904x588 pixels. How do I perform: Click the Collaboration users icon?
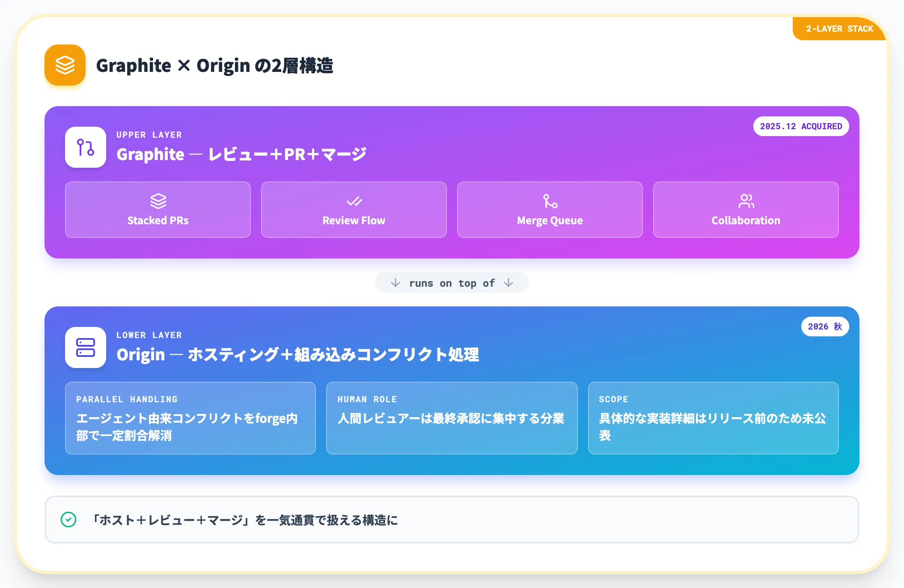[x=746, y=201]
